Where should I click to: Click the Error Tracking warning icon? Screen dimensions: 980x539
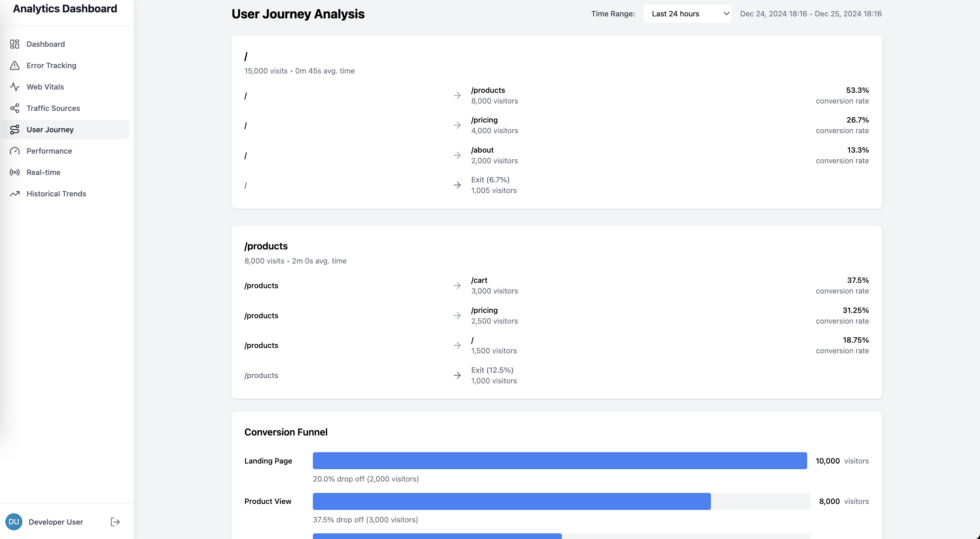[14, 65]
